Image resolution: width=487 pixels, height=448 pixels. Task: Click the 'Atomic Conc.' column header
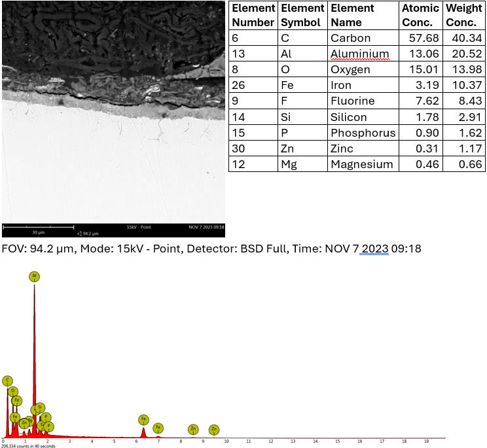click(x=420, y=15)
